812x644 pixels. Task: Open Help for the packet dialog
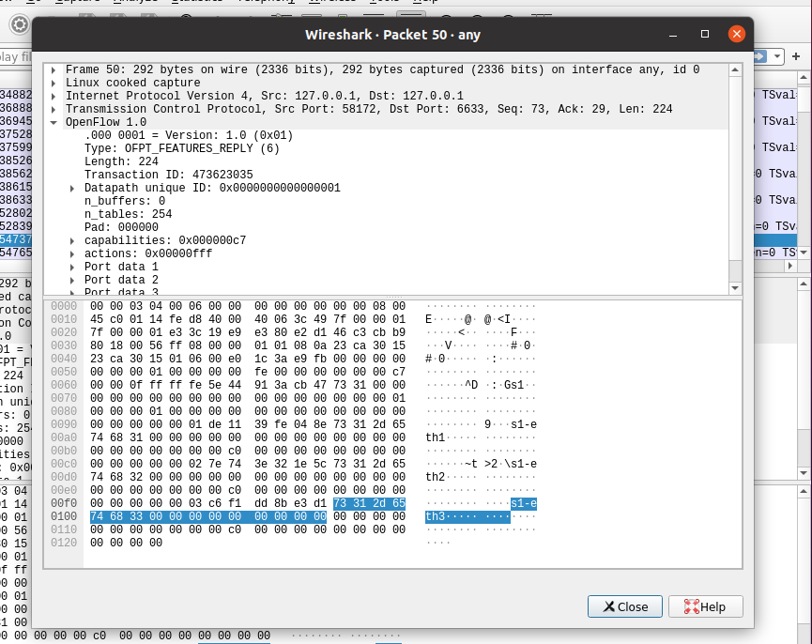705,606
